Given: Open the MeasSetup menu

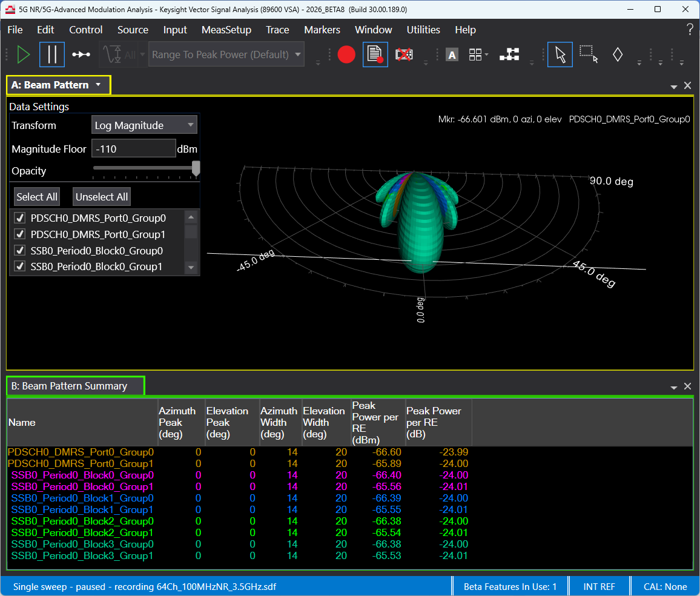Looking at the screenshot, I should pos(226,30).
